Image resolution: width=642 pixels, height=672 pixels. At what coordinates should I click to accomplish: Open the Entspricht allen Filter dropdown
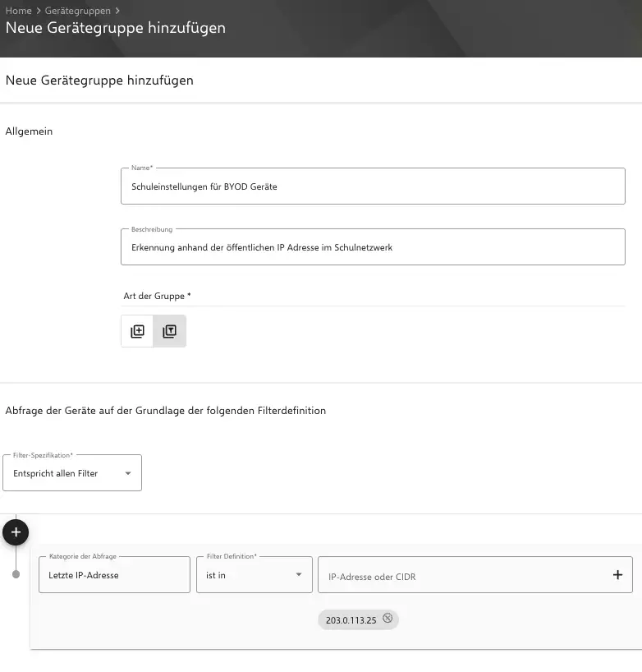point(72,472)
